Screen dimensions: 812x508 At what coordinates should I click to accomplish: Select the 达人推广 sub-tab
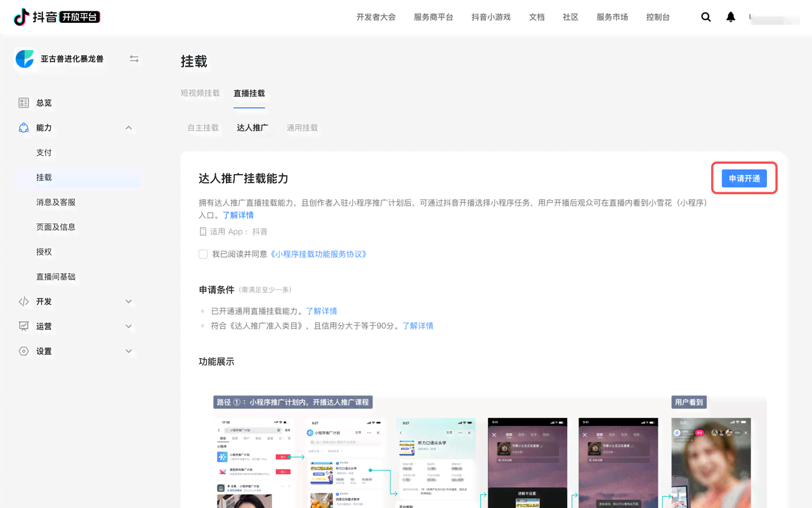[252, 128]
